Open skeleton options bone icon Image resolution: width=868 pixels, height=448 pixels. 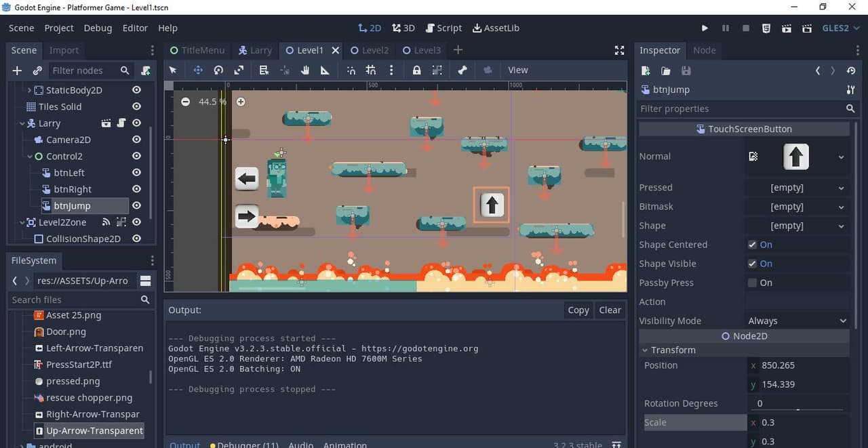[x=462, y=70]
